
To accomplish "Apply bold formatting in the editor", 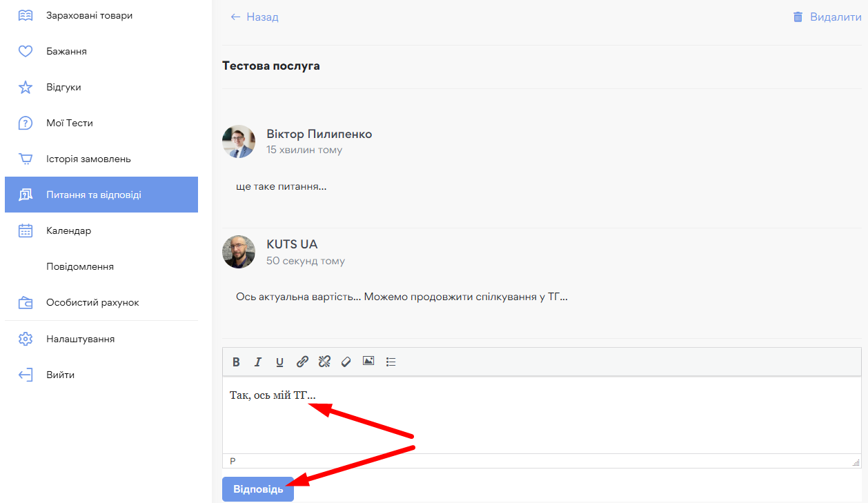I will pyautogui.click(x=236, y=362).
